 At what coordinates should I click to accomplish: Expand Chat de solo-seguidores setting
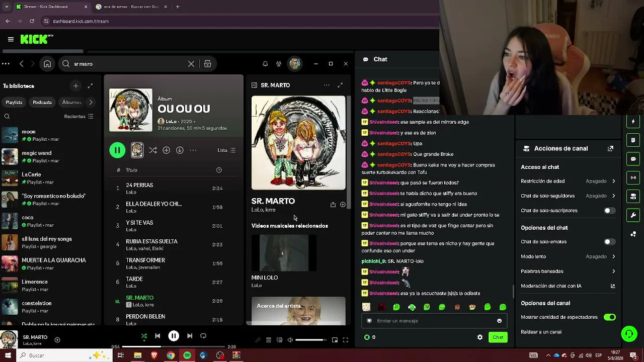click(568, 196)
